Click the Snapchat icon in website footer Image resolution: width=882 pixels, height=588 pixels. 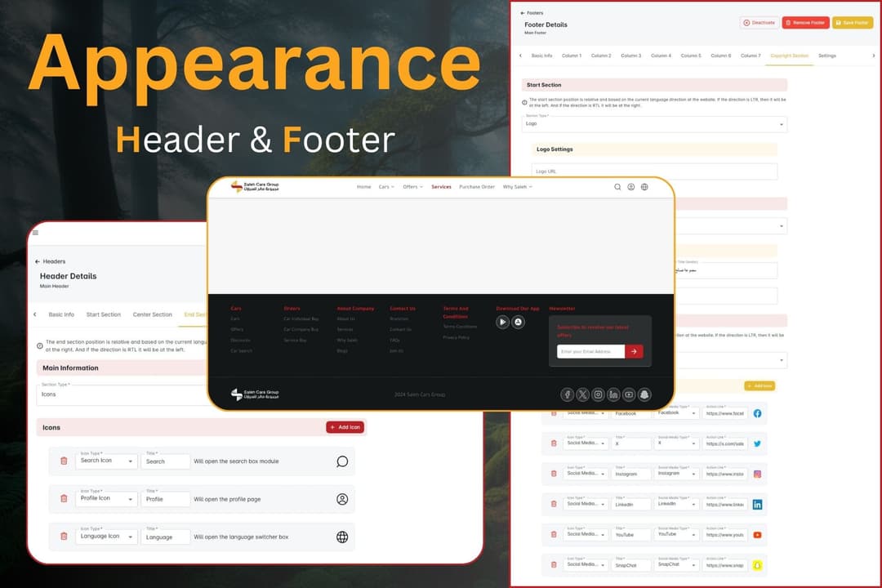point(644,394)
